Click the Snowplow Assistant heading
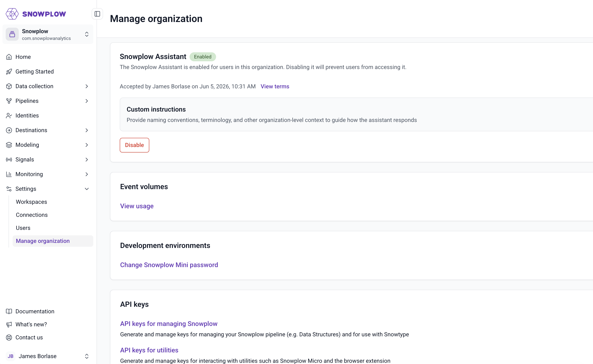Viewport: 593px width, 364px height. coord(153,57)
